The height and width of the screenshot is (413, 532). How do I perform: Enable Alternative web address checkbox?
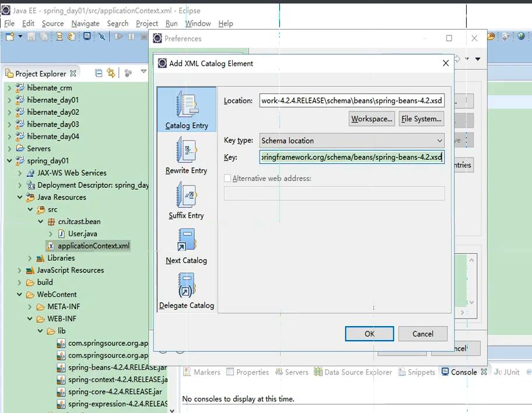(228, 178)
